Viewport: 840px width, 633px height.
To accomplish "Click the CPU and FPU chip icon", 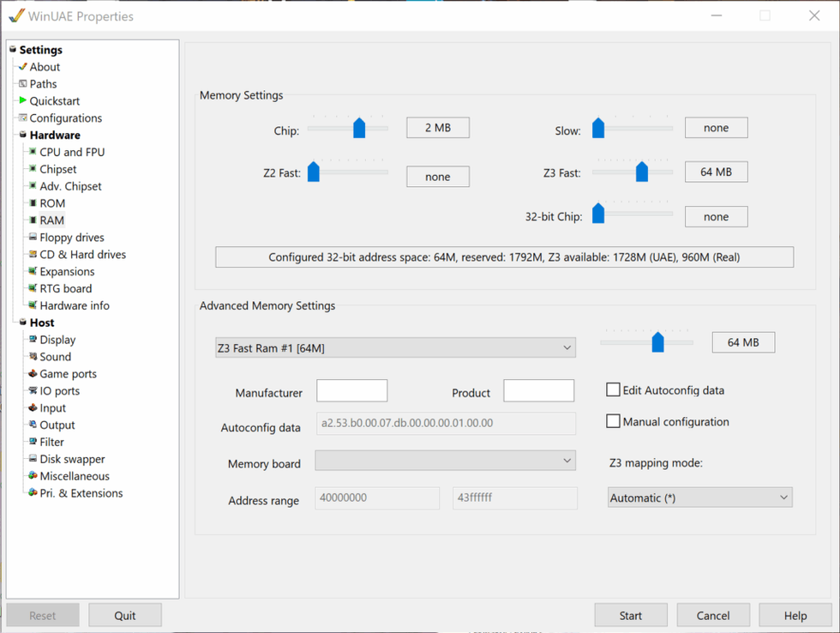I will pyautogui.click(x=33, y=152).
